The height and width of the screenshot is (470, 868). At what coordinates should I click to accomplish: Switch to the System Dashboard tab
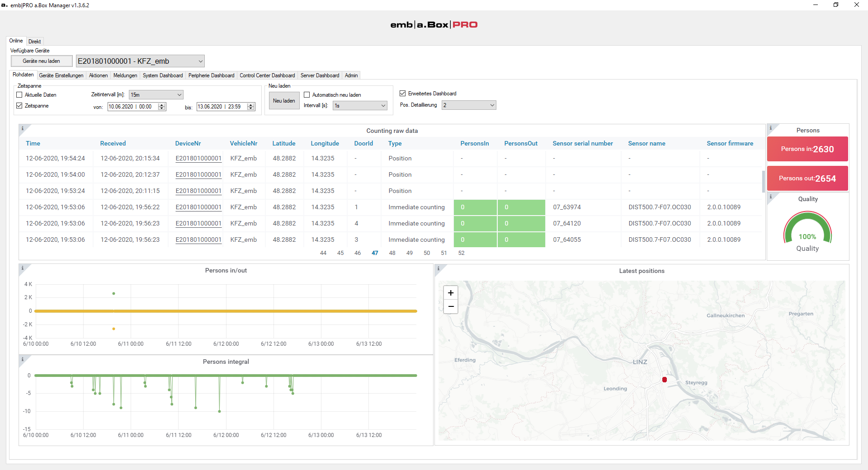tap(163, 75)
